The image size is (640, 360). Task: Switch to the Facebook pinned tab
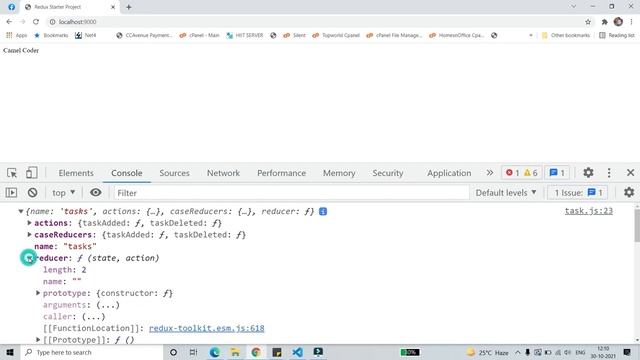(11, 7)
